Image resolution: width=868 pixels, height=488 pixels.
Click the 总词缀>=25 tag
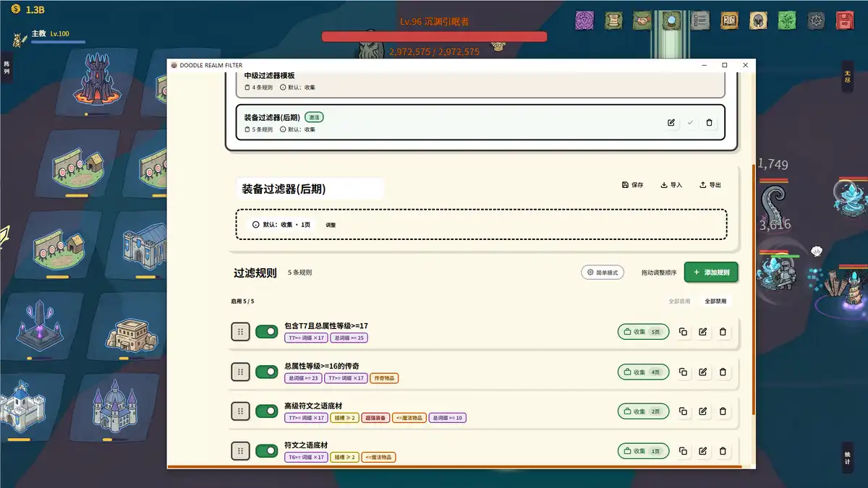click(349, 338)
